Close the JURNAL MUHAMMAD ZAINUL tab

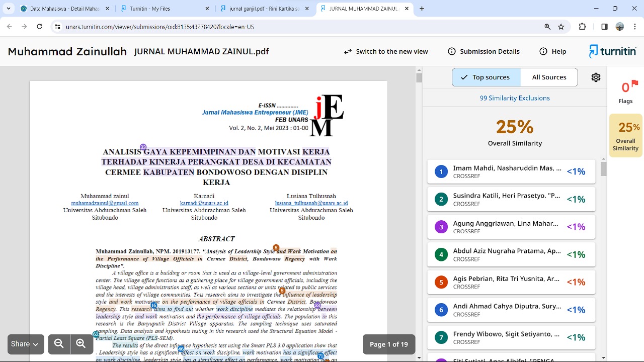click(407, 9)
